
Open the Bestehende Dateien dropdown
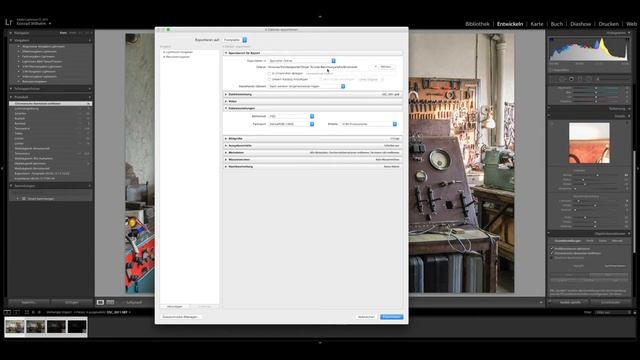click(307, 87)
